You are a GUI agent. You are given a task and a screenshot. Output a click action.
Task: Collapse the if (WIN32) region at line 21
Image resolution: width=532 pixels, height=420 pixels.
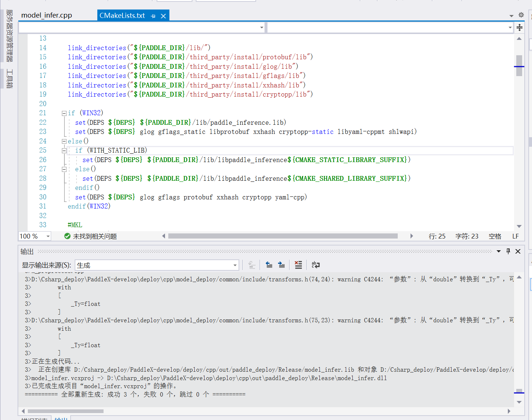point(64,113)
